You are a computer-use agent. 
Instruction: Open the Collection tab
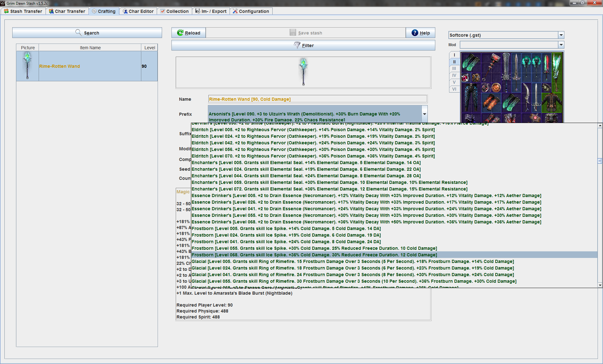point(174,11)
